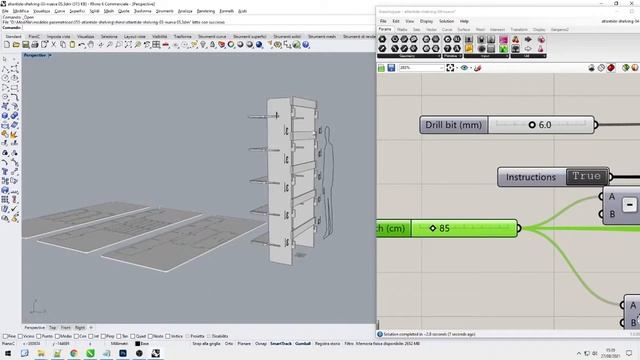Click the green Grasshopper launcher icon in Rhino

point(296,45)
